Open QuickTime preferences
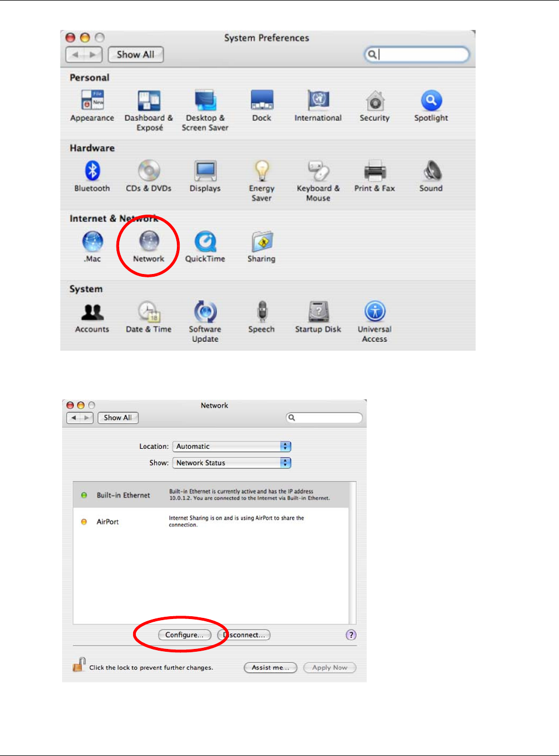The width and height of the screenshot is (559, 756). pos(205,247)
